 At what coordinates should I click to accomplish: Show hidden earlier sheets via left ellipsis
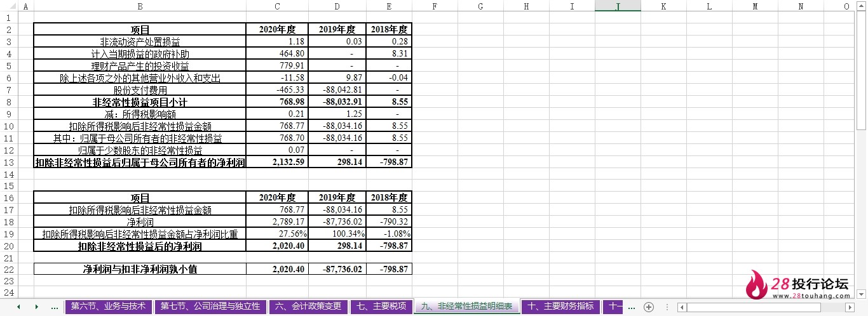54,306
